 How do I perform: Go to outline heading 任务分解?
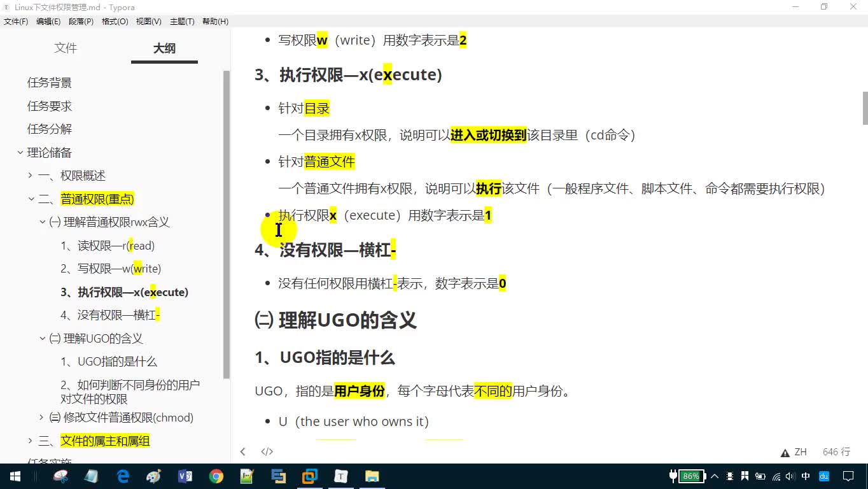[50, 129]
